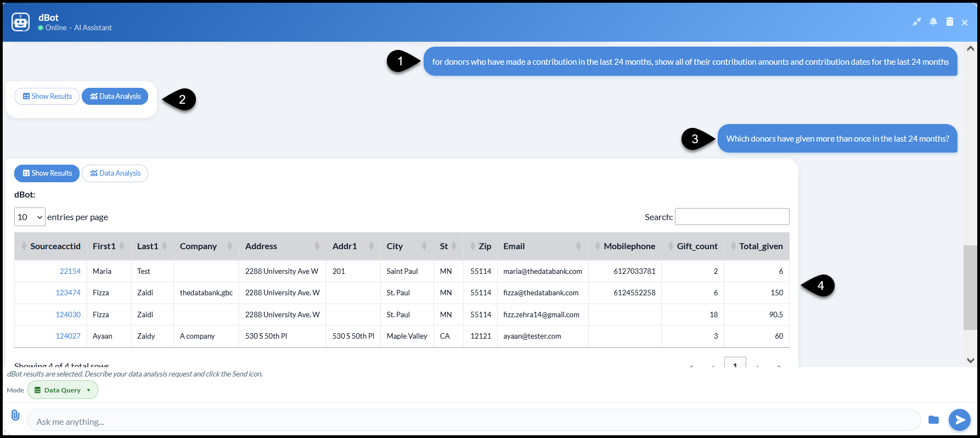This screenshot has width=980, height=438.
Task: Click the chat scrollbar down arrow
Action: (x=970, y=361)
